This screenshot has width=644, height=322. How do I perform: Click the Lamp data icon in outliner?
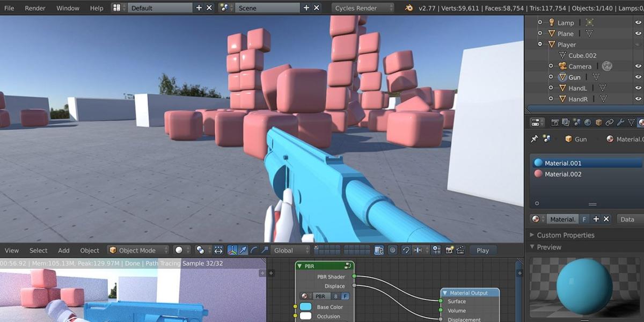[x=590, y=23]
